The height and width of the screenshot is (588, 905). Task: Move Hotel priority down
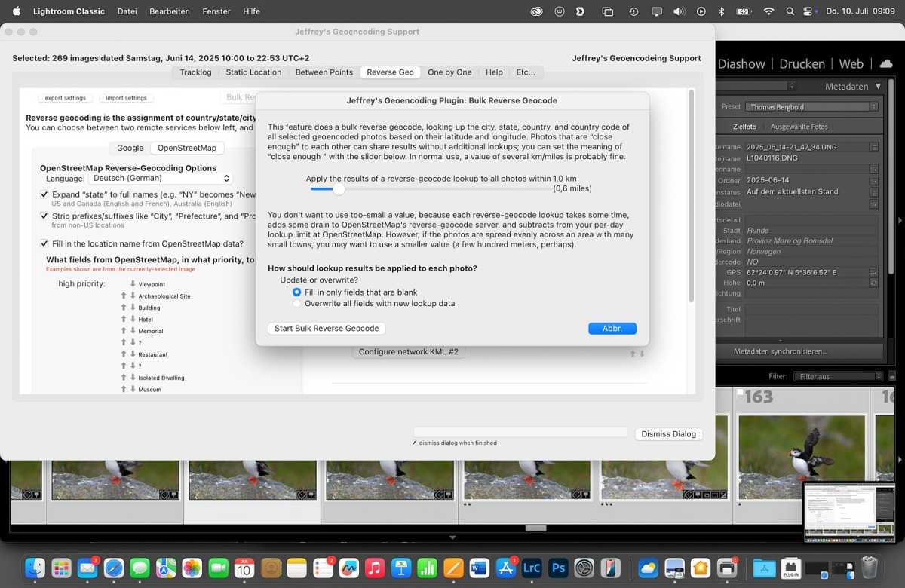click(x=133, y=320)
